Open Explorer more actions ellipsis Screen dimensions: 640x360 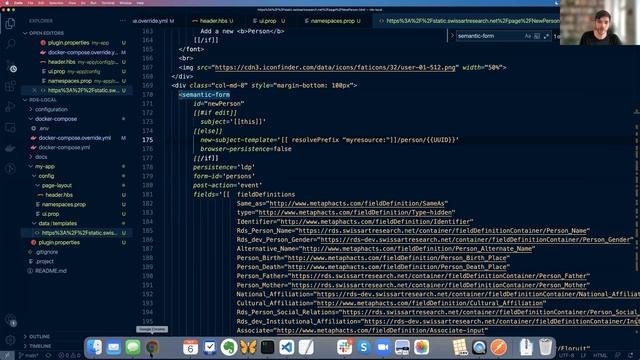point(123,21)
